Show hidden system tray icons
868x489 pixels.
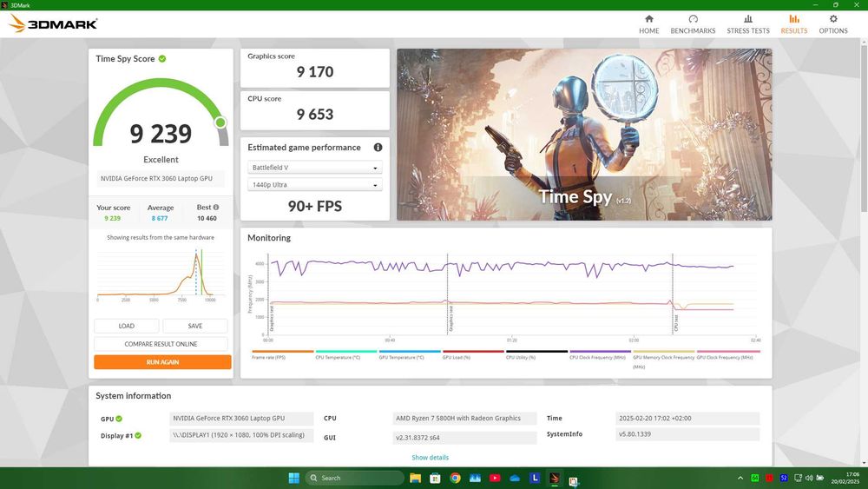pos(740,478)
